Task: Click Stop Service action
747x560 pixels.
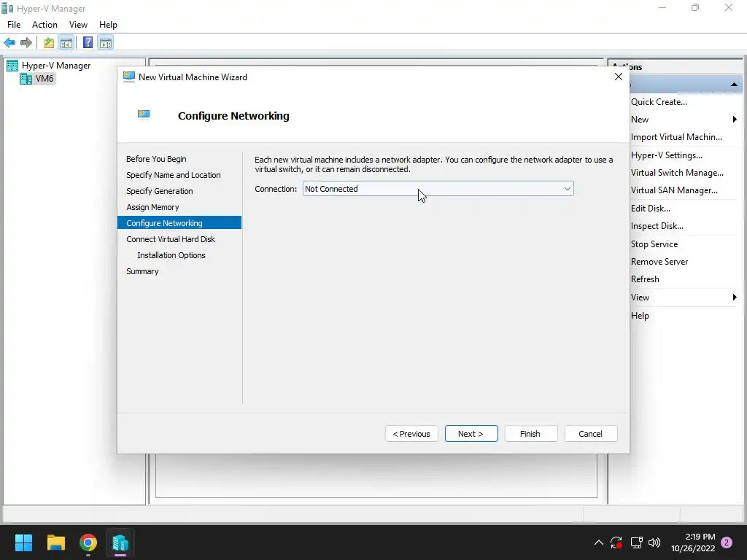Action: (654, 244)
